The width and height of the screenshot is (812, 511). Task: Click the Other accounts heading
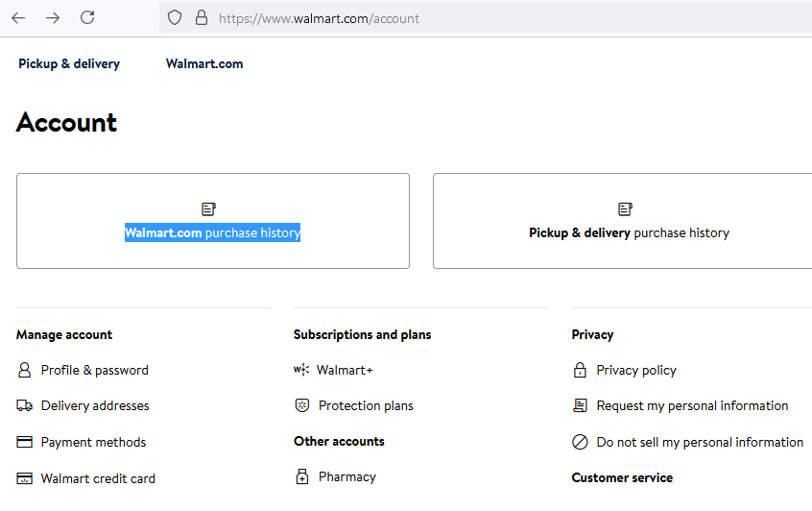click(x=339, y=441)
